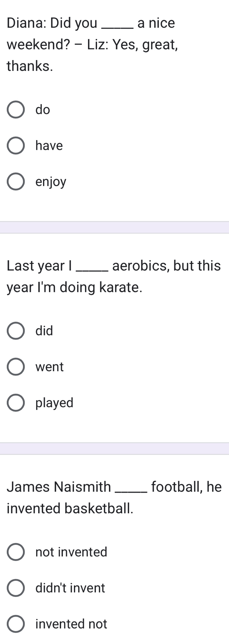The image size is (229, 644).
Task: Choose the 'went' radio option
Action: pos(16,367)
